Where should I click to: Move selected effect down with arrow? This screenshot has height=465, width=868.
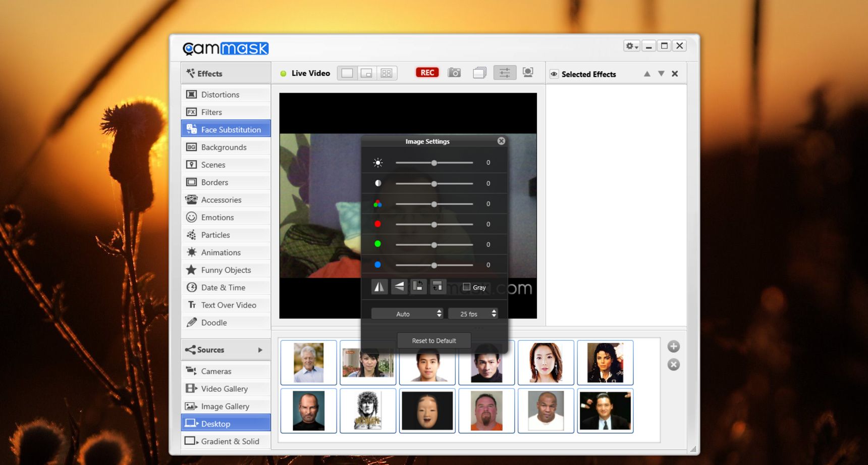pos(661,74)
